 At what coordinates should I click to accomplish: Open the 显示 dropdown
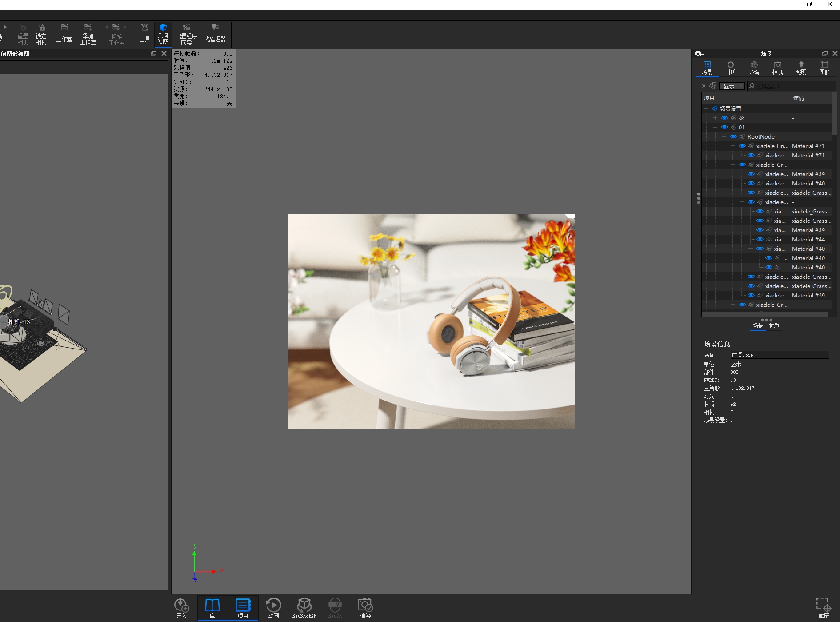click(732, 86)
